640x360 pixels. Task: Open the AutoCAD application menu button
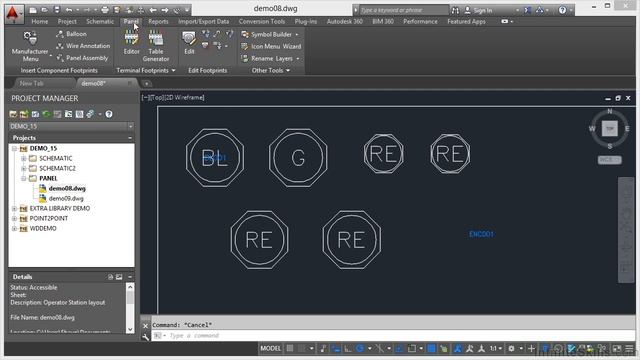[x=15, y=14]
